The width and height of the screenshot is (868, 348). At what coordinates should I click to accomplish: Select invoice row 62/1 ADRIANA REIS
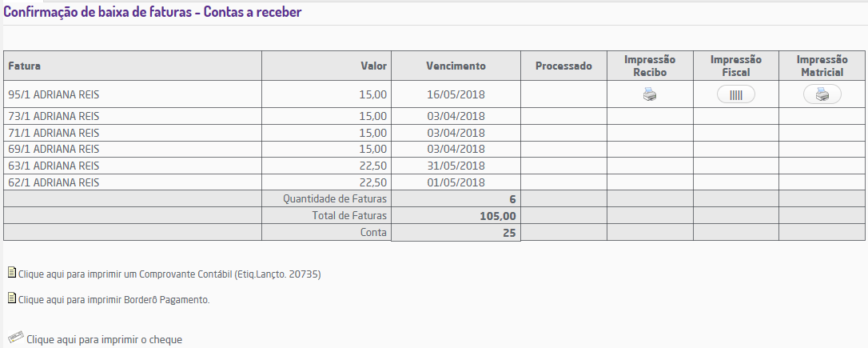coord(434,182)
